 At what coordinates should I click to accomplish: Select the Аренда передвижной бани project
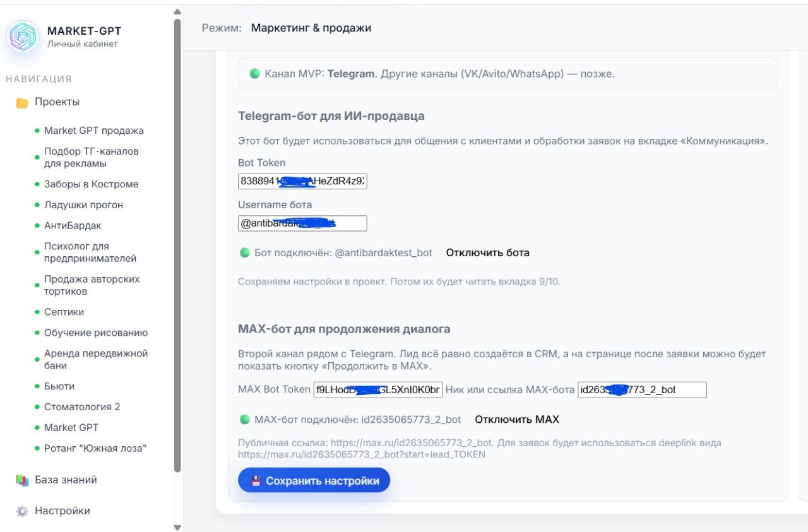pos(96,359)
